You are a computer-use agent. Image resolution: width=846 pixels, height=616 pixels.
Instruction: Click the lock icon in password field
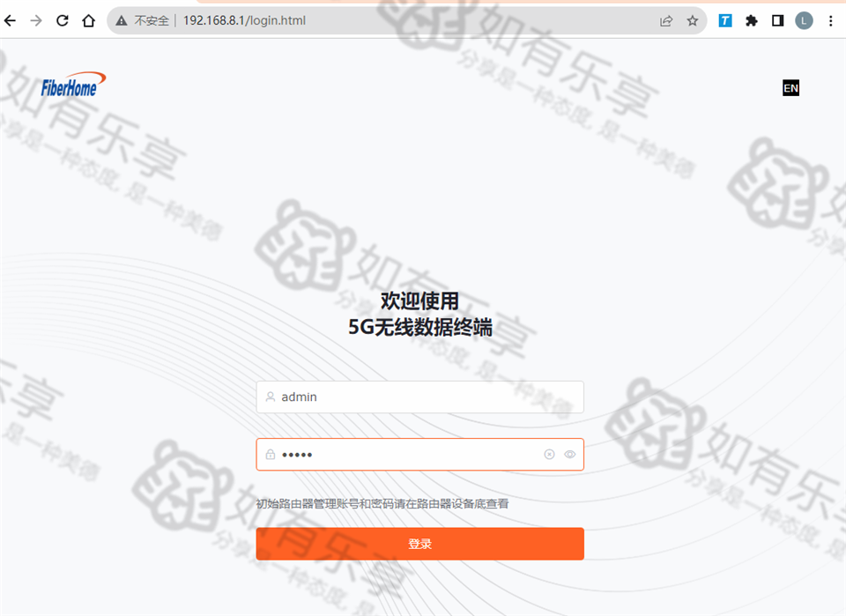coord(271,454)
